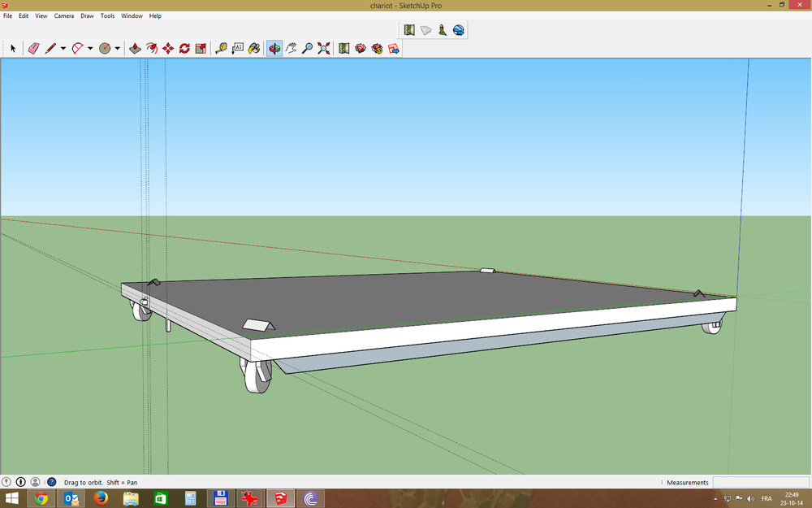Pick the Eraser tool
This screenshot has height=508, width=812.
[x=33, y=49]
